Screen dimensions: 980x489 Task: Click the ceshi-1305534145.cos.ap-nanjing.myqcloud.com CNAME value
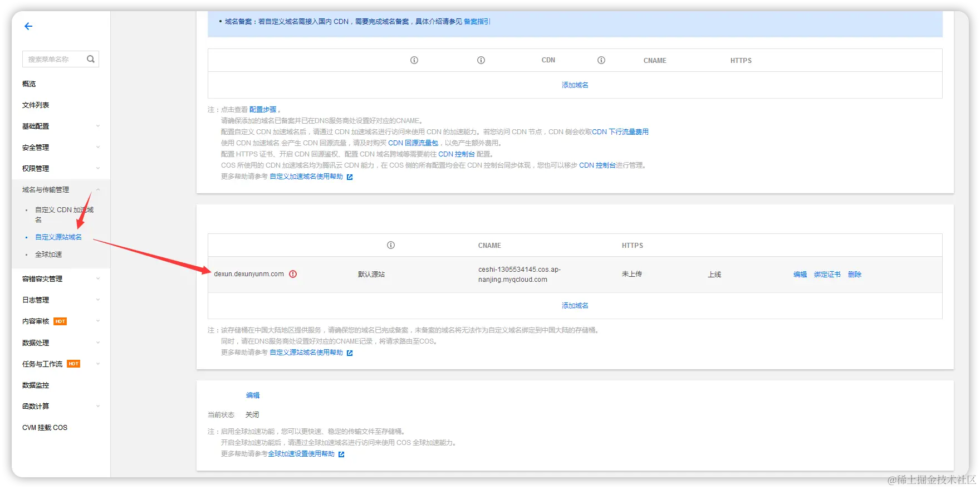click(520, 275)
